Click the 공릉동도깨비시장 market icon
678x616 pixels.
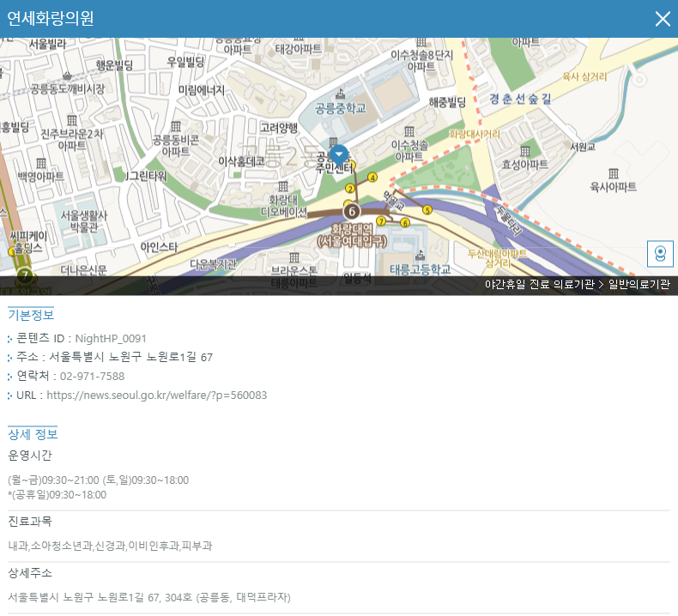coord(67,75)
